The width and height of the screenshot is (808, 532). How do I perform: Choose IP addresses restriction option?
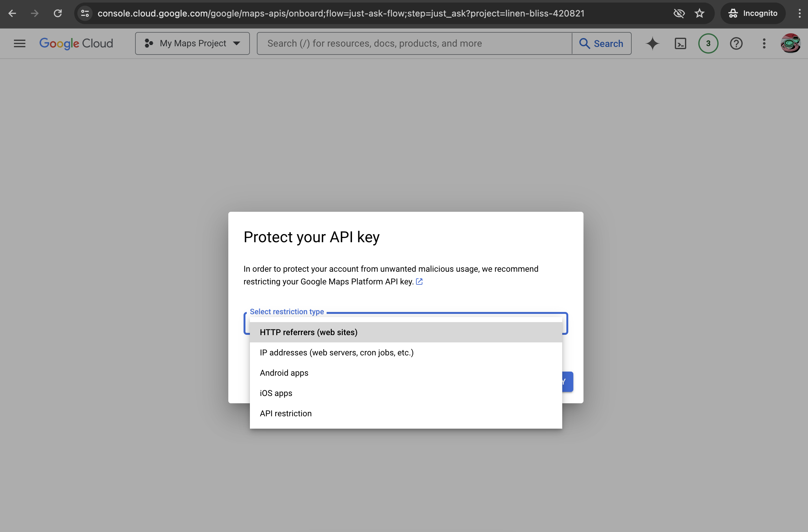pos(406,353)
